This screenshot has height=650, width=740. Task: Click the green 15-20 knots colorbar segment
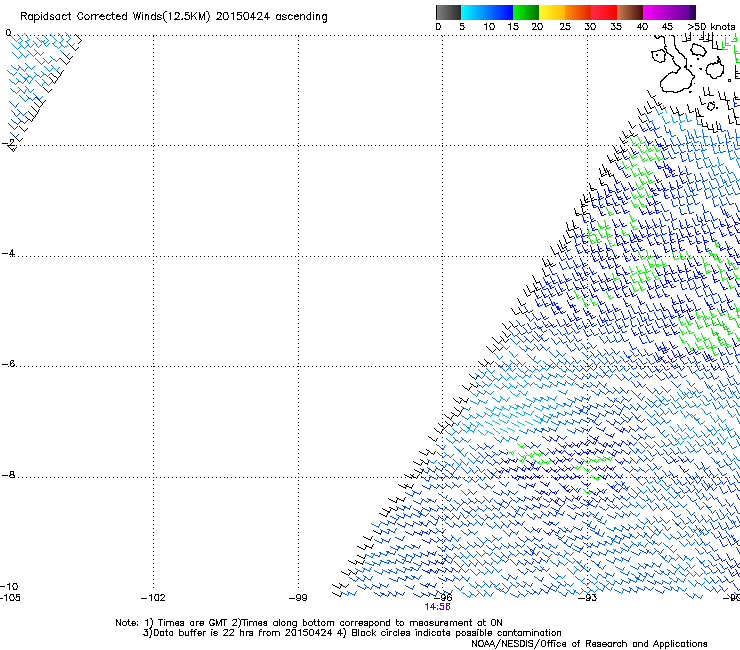[x=525, y=12]
